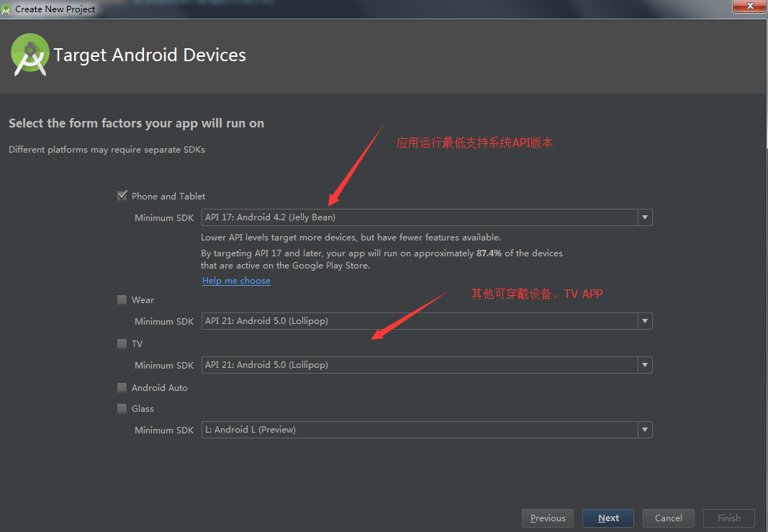Enable the TV form factor checkbox
The width and height of the screenshot is (768, 532).
(x=122, y=343)
